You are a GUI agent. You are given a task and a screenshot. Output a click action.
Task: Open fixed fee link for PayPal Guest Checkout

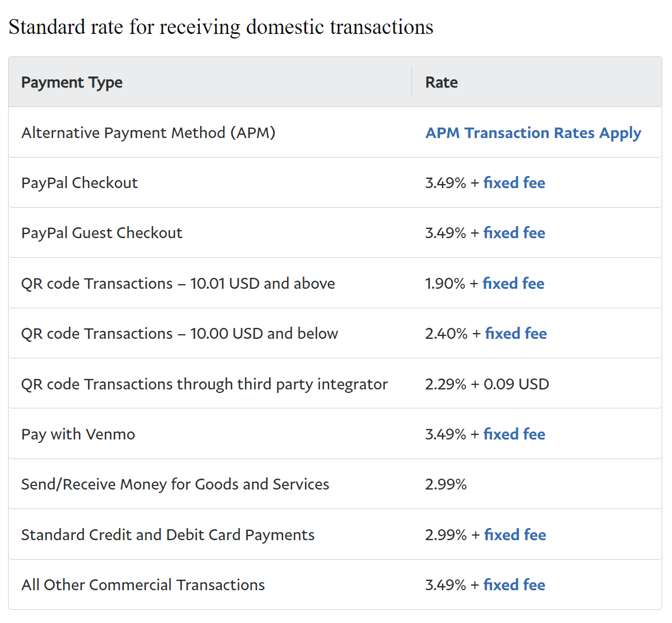[x=514, y=233]
